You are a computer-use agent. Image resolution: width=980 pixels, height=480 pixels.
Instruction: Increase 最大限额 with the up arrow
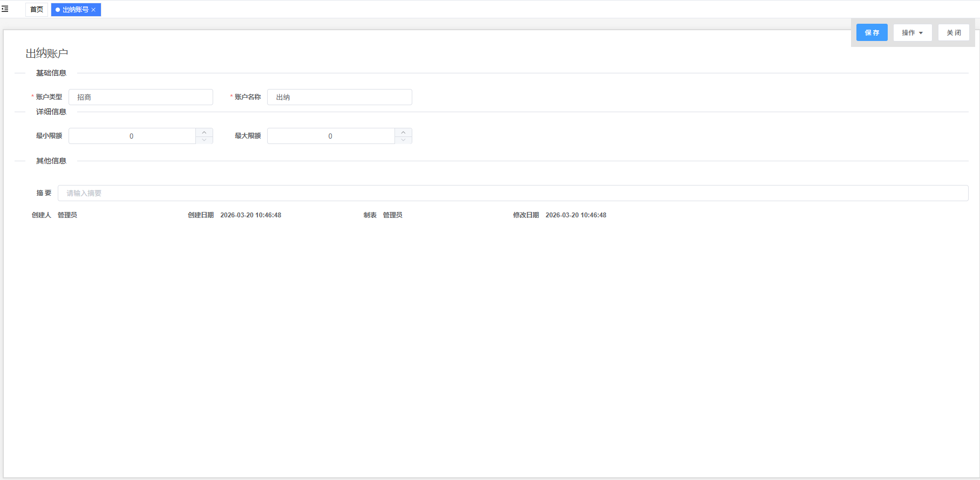pyautogui.click(x=403, y=132)
